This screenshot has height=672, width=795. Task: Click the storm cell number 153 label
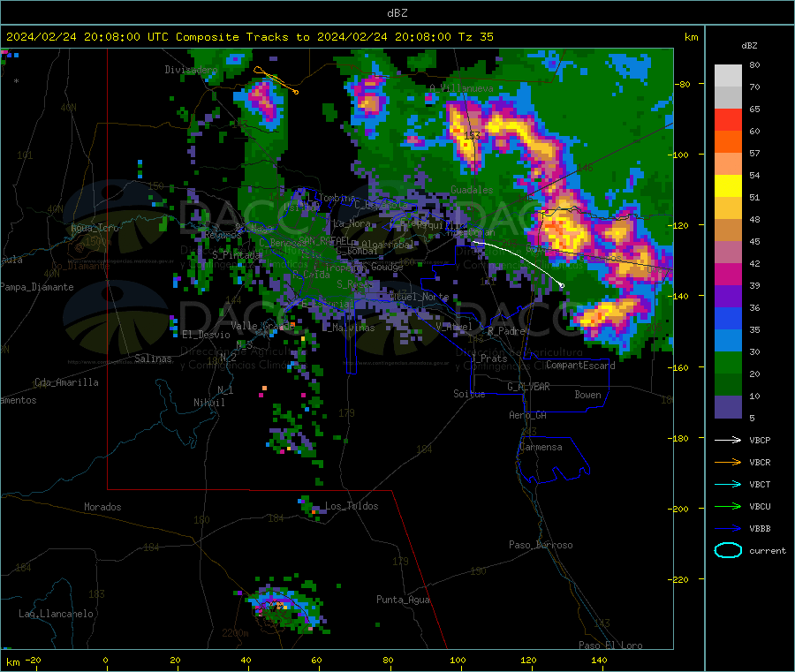tap(472, 135)
